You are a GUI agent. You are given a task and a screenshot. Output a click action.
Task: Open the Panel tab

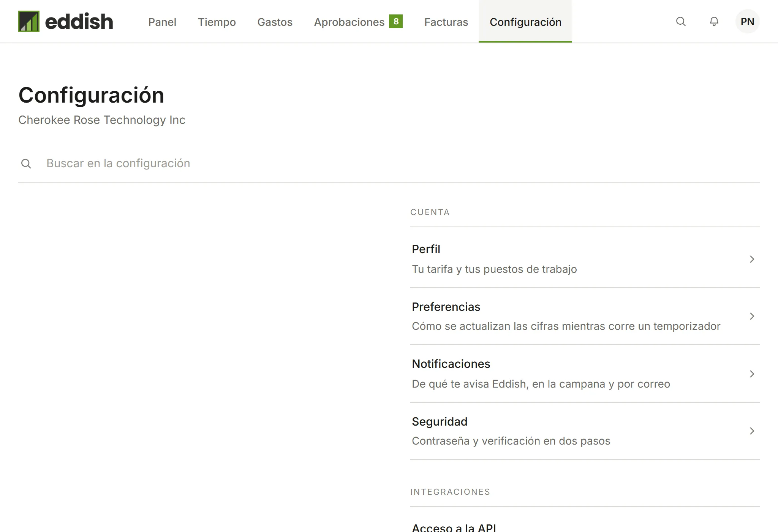pyautogui.click(x=162, y=22)
